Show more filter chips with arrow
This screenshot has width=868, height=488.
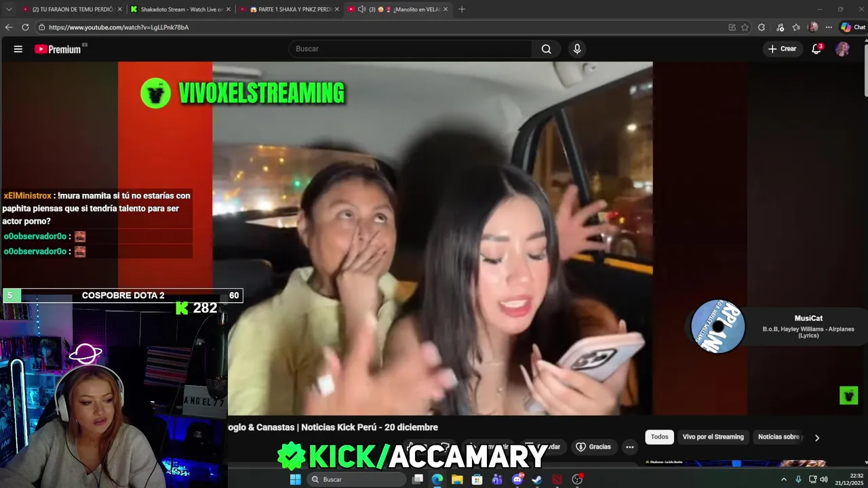click(816, 438)
